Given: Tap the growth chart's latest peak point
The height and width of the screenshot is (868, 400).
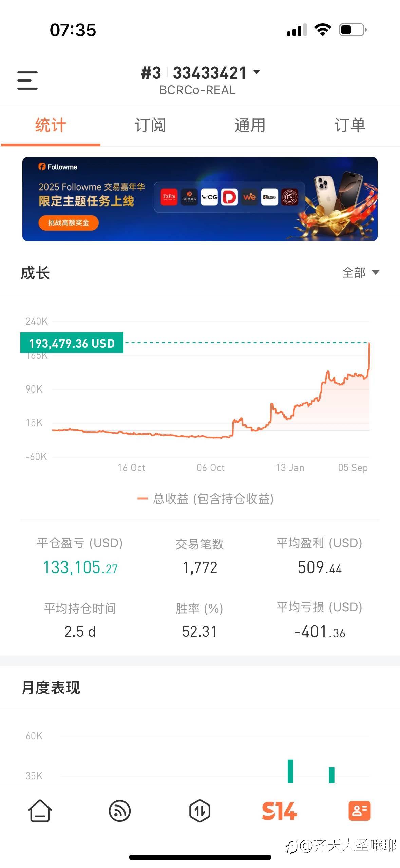Looking at the screenshot, I should [x=369, y=344].
